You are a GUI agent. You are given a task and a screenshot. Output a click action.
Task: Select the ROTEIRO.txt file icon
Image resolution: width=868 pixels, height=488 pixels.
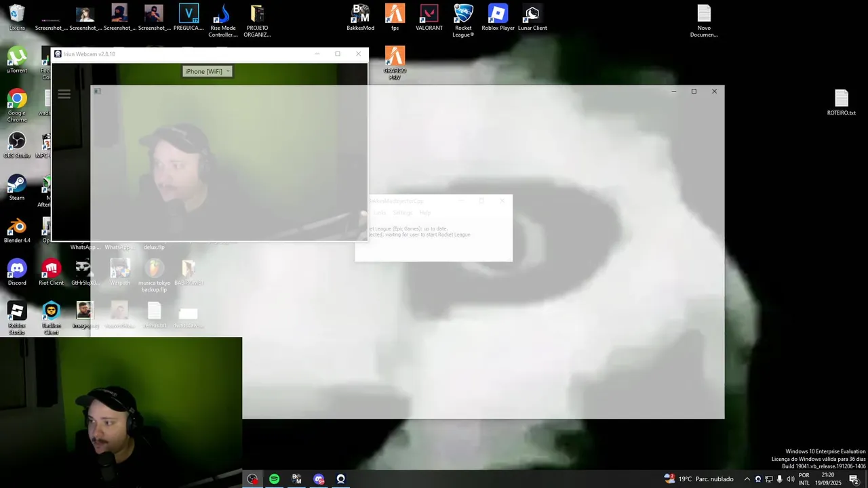pyautogui.click(x=842, y=103)
